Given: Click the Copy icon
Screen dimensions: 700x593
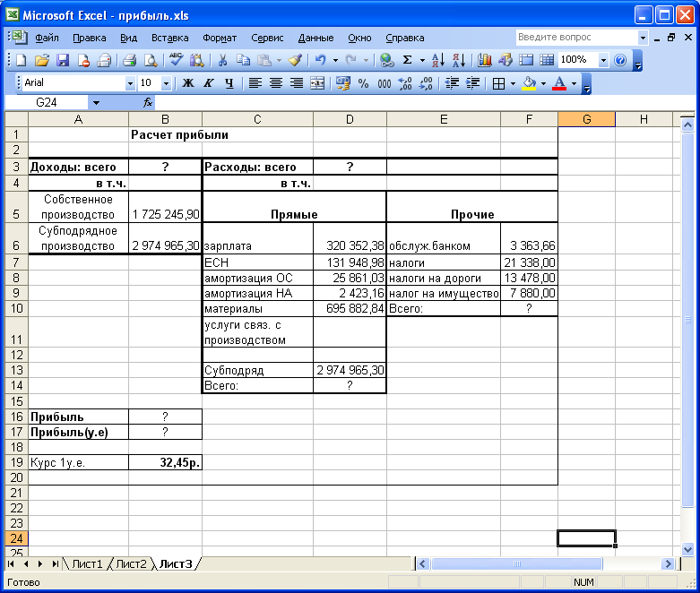Looking at the screenshot, I should coord(243,60).
